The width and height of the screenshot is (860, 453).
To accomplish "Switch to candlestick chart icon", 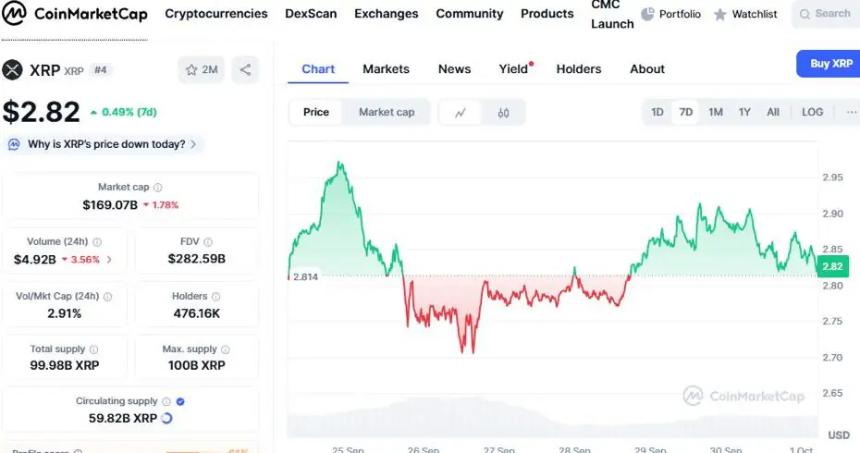I will [x=503, y=112].
